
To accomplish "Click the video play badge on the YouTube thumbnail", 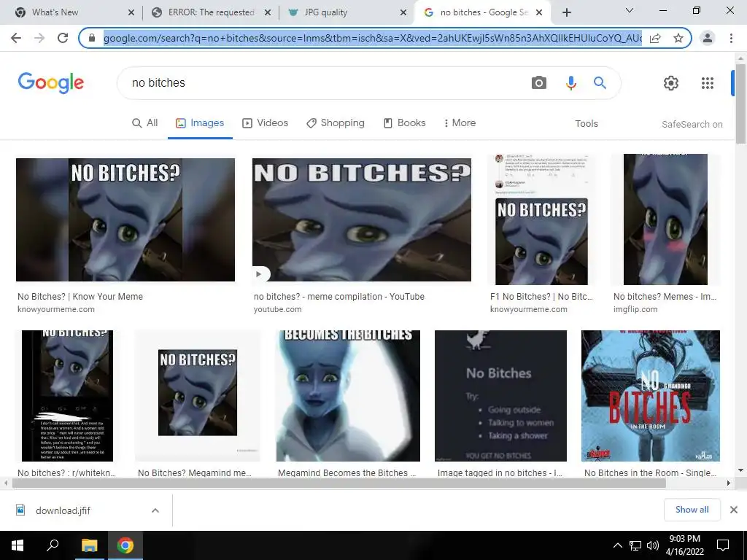I will [x=260, y=274].
